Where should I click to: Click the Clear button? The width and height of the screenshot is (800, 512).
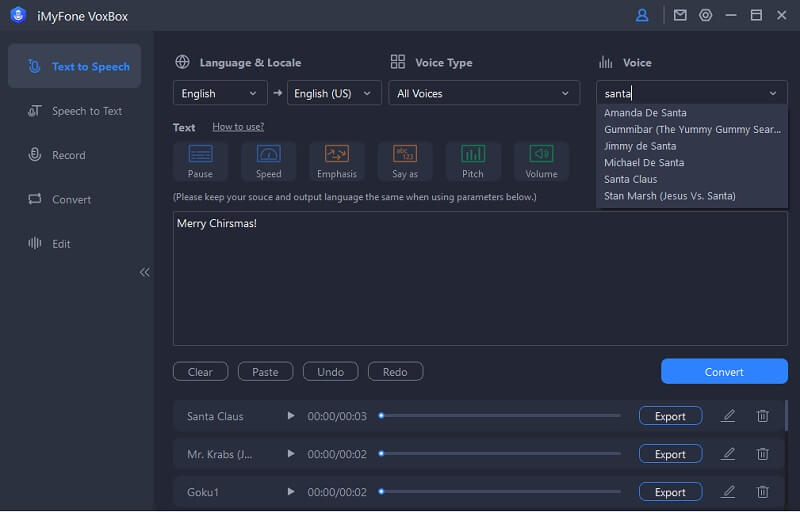(x=201, y=372)
